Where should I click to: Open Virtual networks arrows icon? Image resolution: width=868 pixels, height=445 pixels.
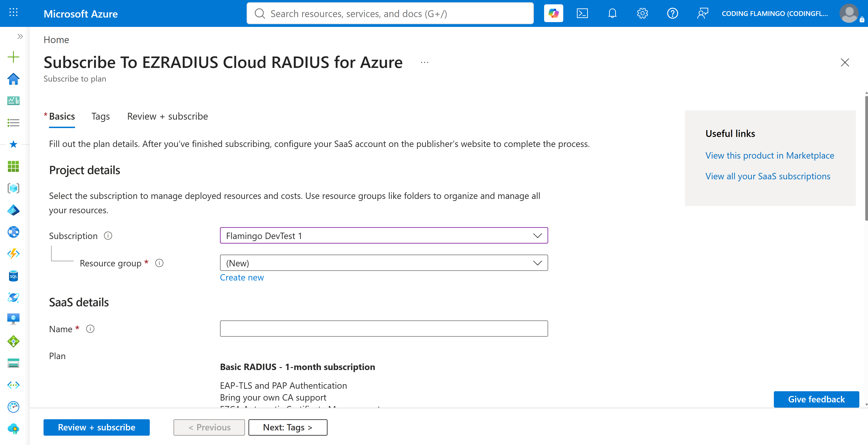click(x=13, y=385)
